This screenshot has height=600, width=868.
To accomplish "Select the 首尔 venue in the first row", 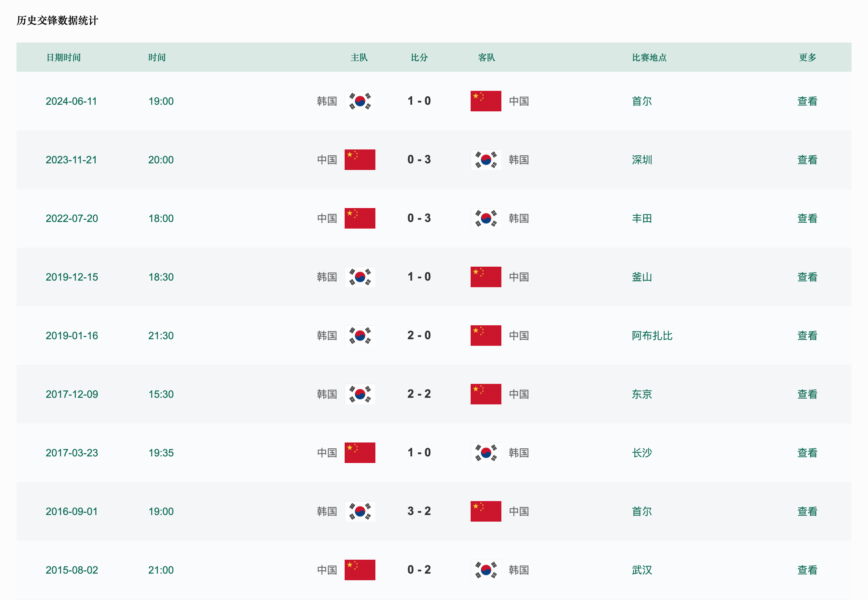I will pos(642,101).
